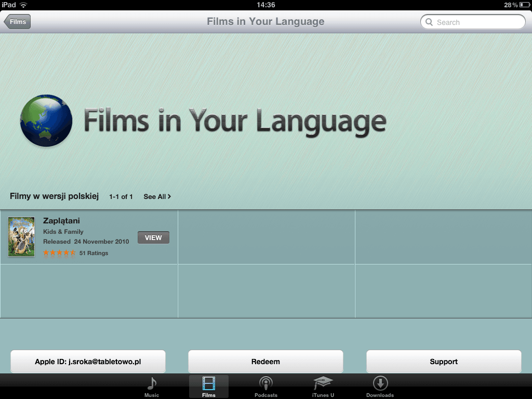Click the 14:36 clock in status bar

[265, 5]
